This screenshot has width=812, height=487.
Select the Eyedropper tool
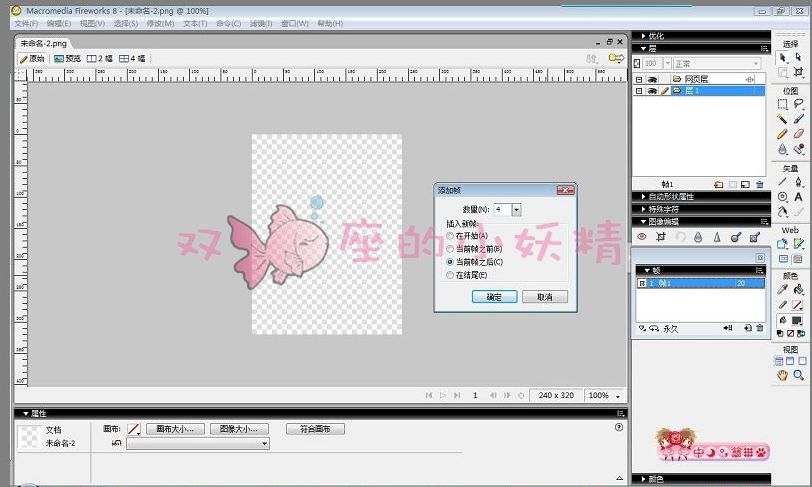[782, 289]
